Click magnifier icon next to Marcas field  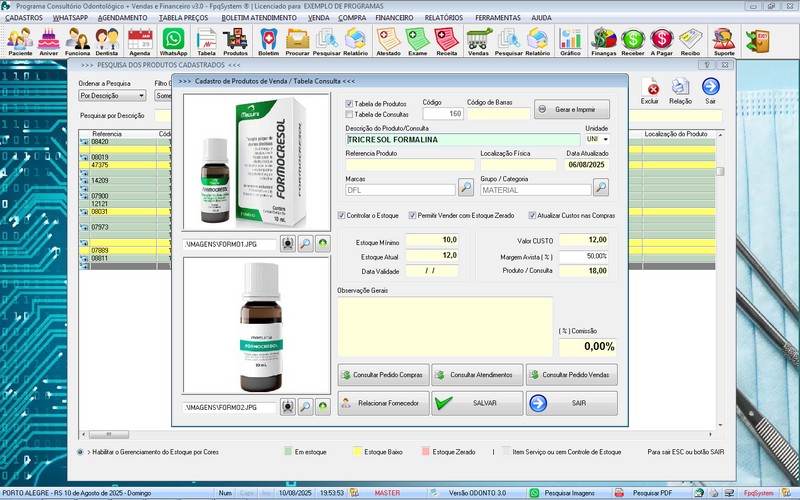click(x=466, y=187)
